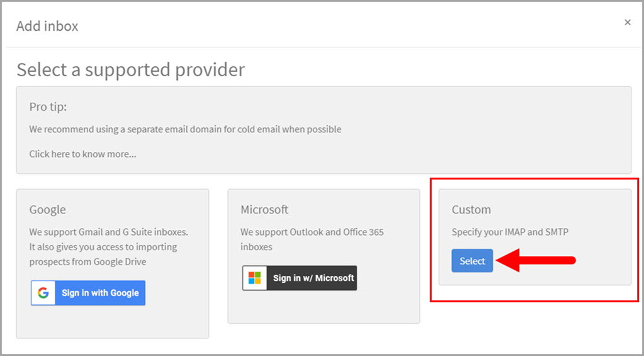Open the 'Click here to know more...' link
The image size is (644, 356).
click(82, 154)
